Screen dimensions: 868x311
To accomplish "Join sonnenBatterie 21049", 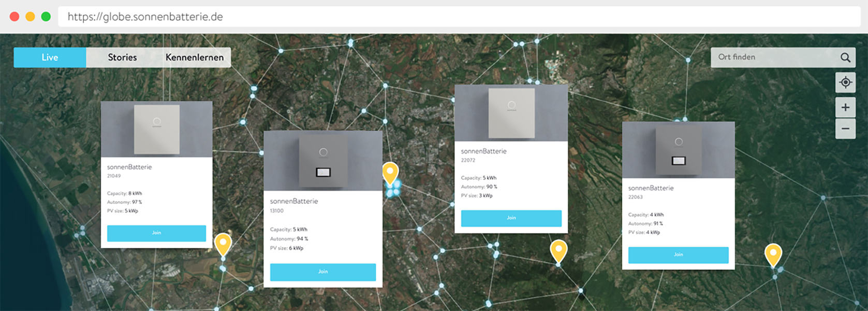I will 156,233.
